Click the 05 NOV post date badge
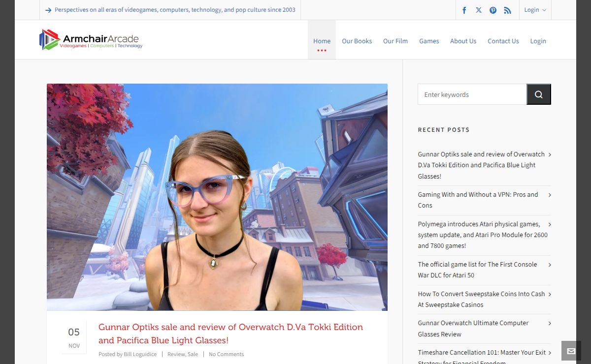Screen dimensions: 591x364 click(74, 337)
